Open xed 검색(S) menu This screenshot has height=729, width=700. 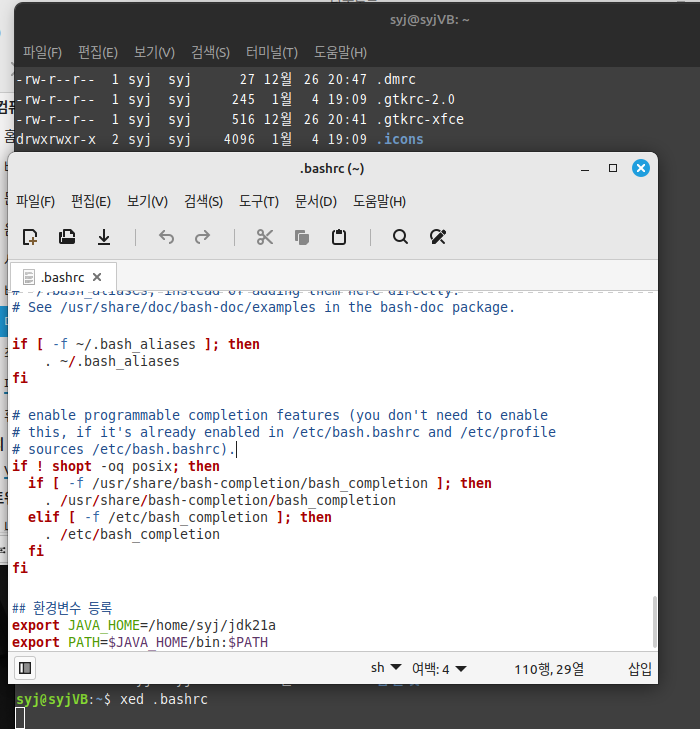203,201
